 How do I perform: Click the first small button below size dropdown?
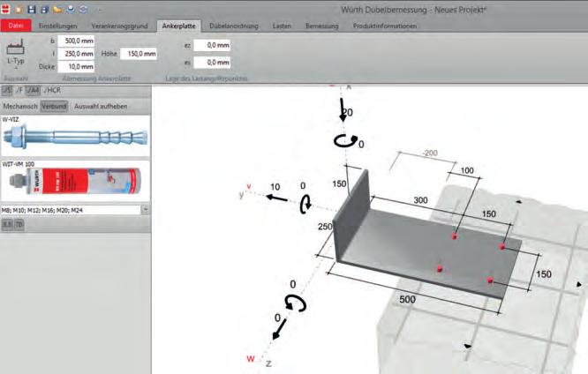tap(7, 224)
